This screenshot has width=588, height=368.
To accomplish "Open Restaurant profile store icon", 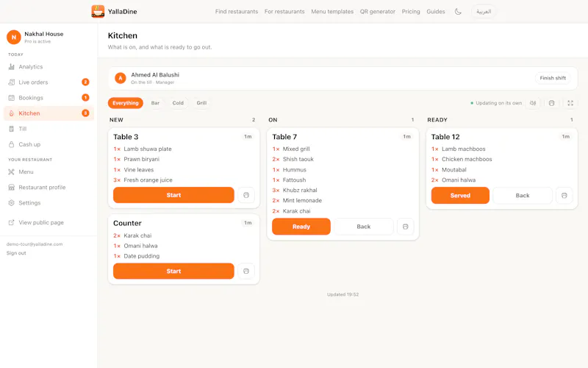I will pyautogui.click(x=12, y=187).
